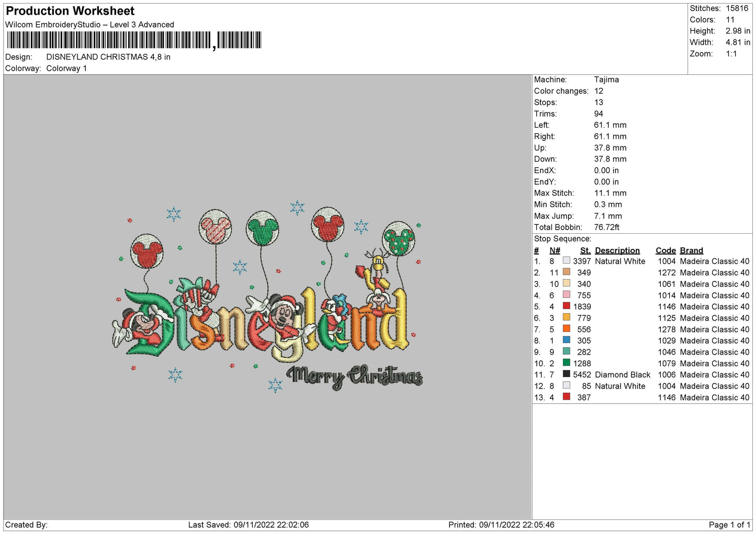Image resolution: width=756 pixels, height=534 pixels.
Task: Click the Min Stitch value 0.3 mm
Action: point(608,204)
